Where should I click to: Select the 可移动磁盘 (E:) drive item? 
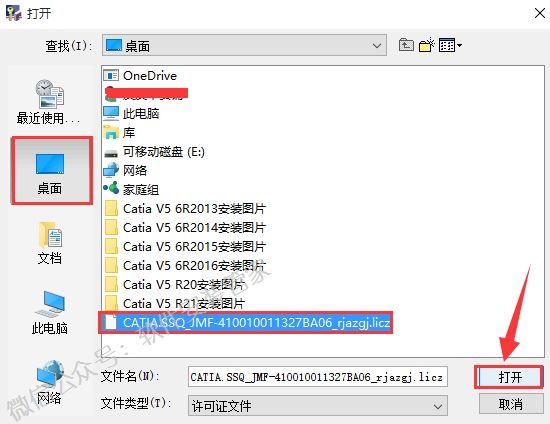[154, 152]
